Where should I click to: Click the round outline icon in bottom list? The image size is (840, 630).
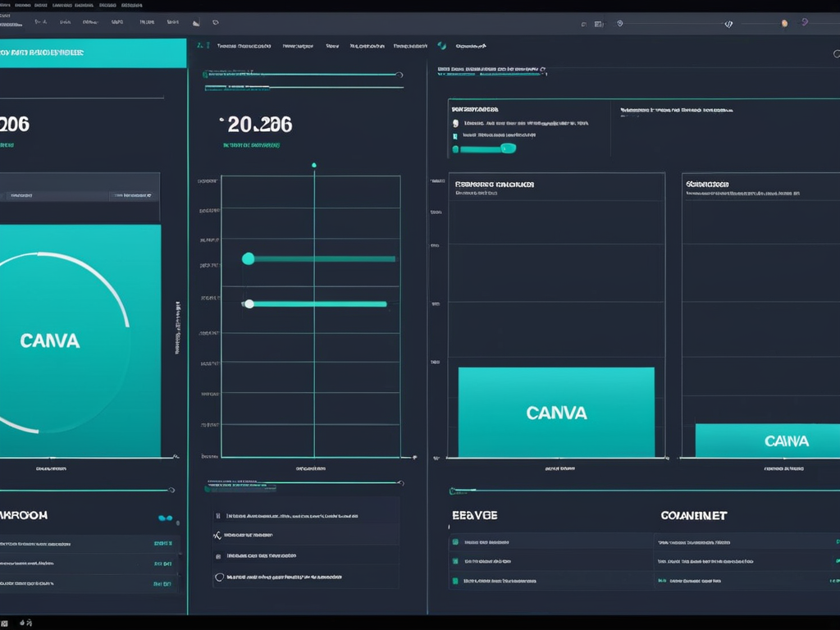click(x=218, y=577)
